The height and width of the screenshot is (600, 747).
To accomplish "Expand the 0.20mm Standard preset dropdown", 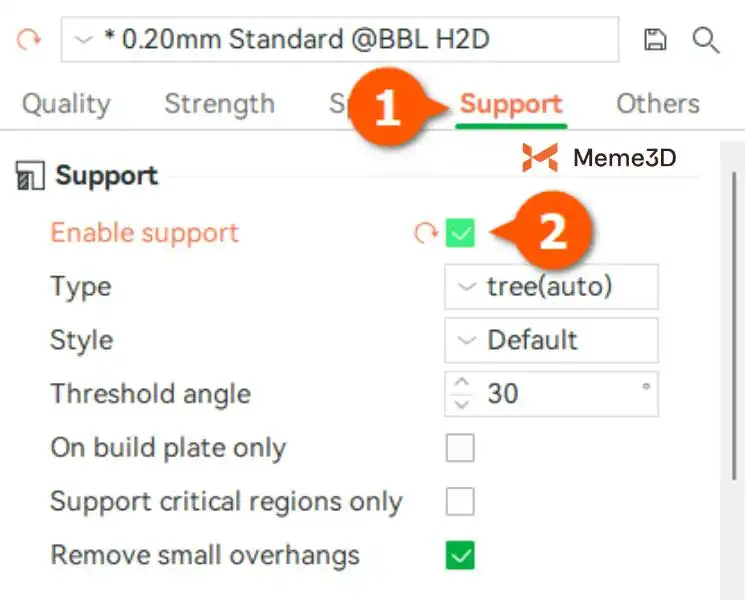I will point(340,40).
